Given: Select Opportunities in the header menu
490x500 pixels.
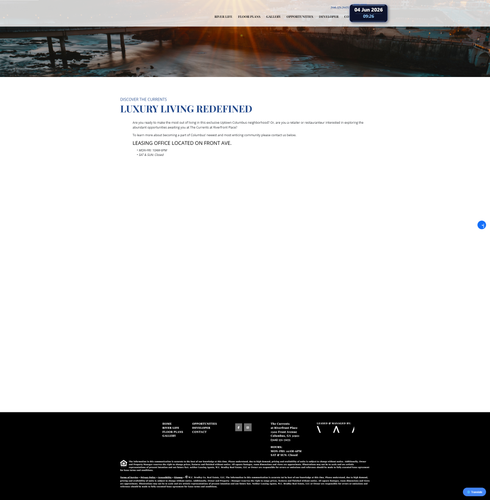Looking at the screenshot, I should click(300, 17).
